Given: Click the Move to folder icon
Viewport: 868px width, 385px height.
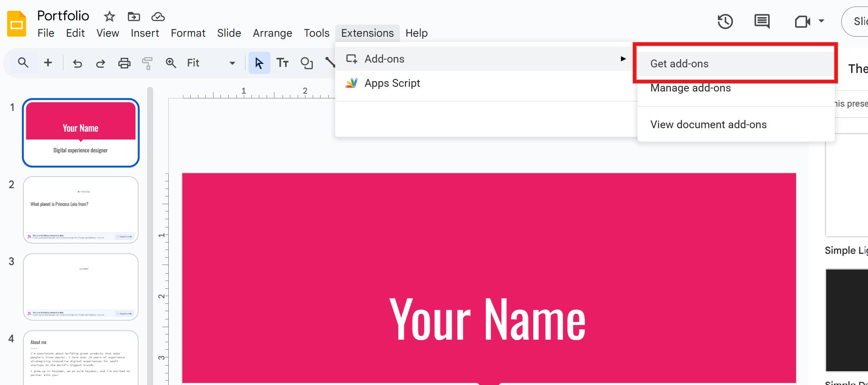Looking at the screenshot, I should tap(134, 17).
